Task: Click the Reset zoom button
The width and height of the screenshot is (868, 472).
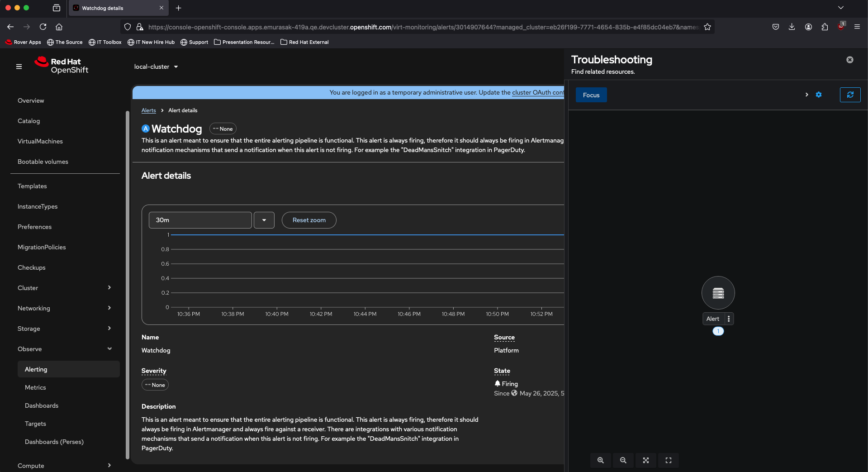Action: [309, 220]
